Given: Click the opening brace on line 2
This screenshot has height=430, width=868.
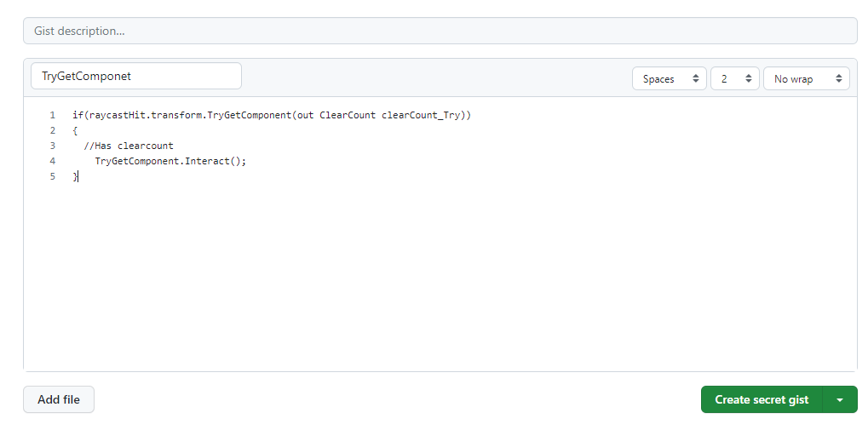Looking at the screenshot, I should coord(75,130).
